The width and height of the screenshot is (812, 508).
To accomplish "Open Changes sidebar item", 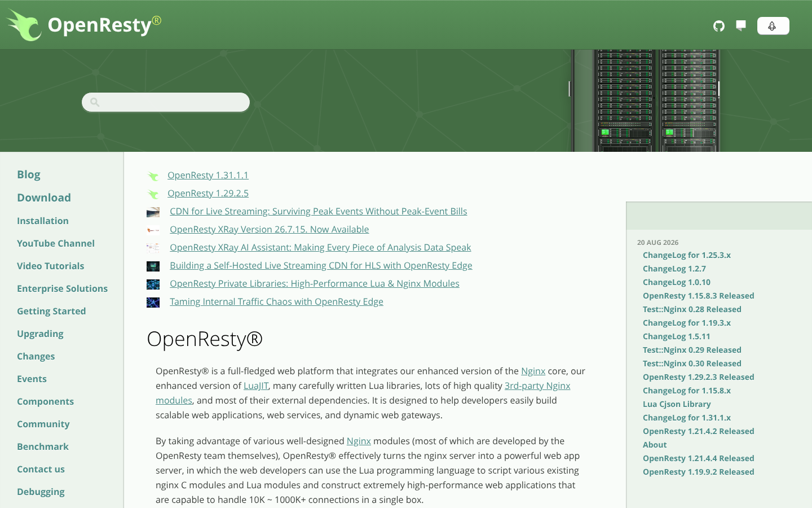I will [x=36, y=356].
